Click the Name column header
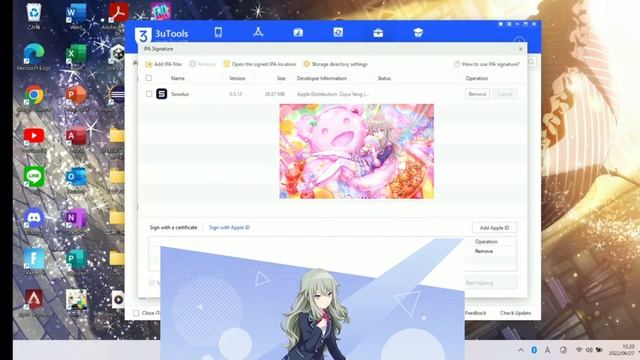 point(178,78)
